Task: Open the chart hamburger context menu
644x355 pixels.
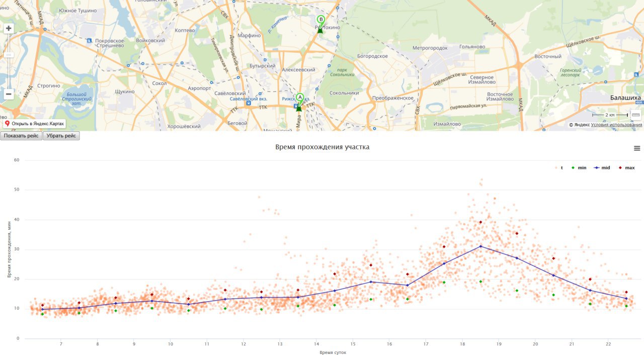Action: click(637, 148)
